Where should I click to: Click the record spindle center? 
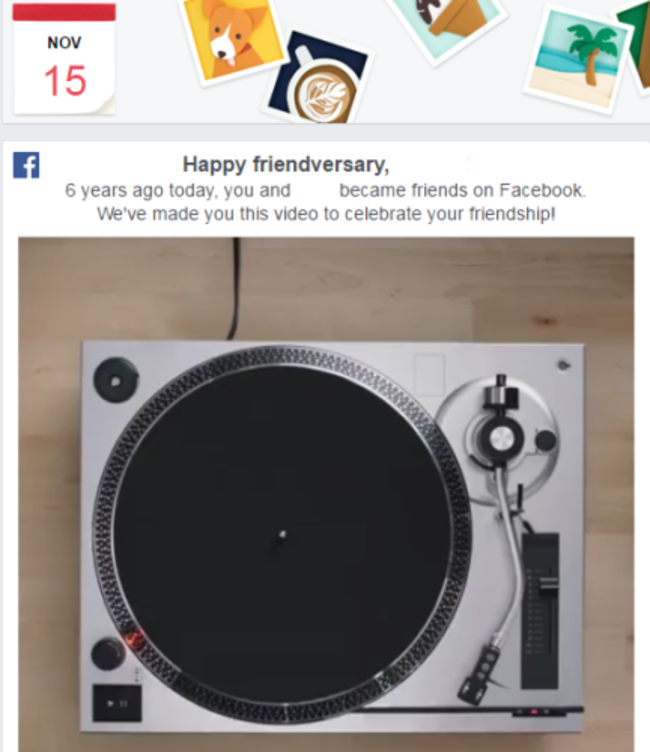(283, 534)
